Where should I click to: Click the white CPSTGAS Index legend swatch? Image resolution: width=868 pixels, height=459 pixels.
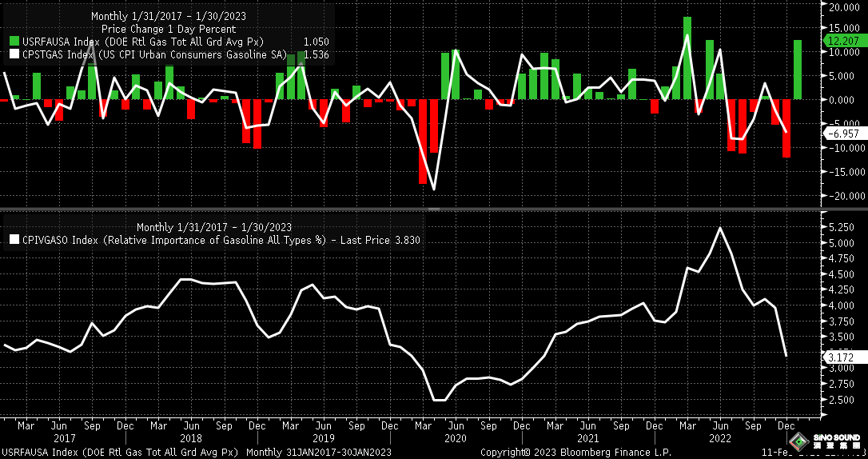[x=14, y=55]
